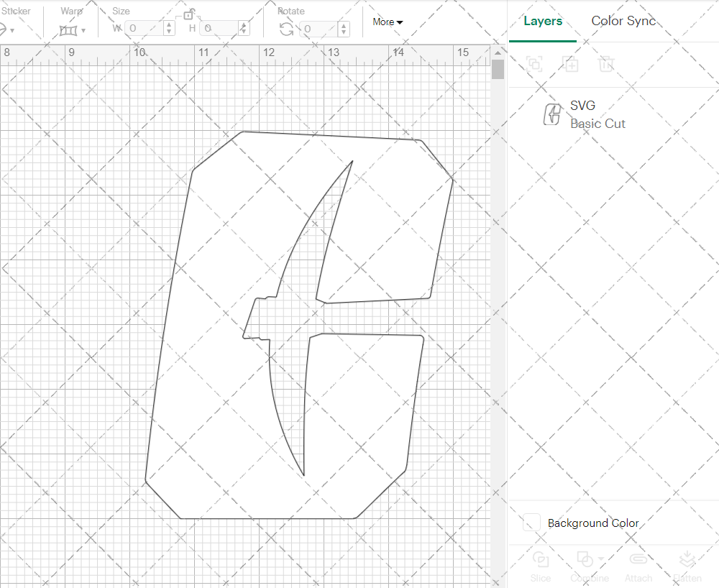Click the Delete layer trash icon

point(607,64)
